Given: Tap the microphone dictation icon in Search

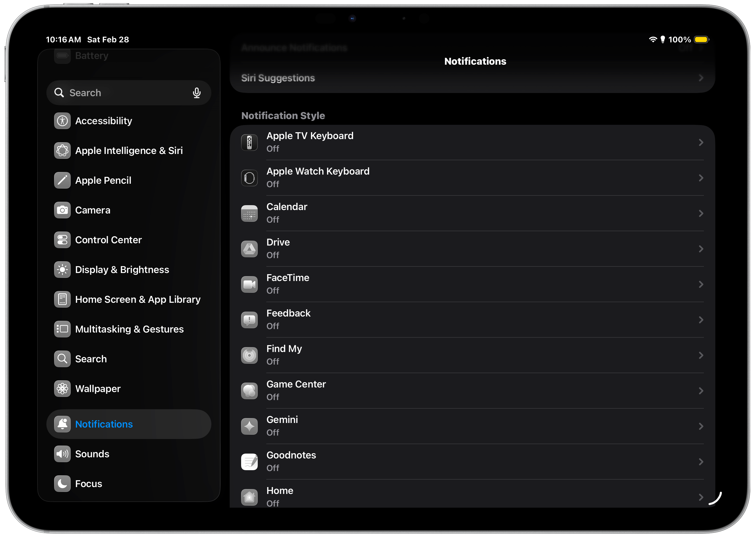Looking at the screenshot, I should 196,93.
